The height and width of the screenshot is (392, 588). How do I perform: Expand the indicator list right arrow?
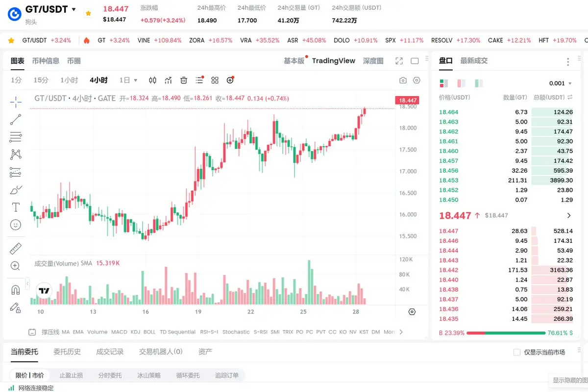pos(401,332)
